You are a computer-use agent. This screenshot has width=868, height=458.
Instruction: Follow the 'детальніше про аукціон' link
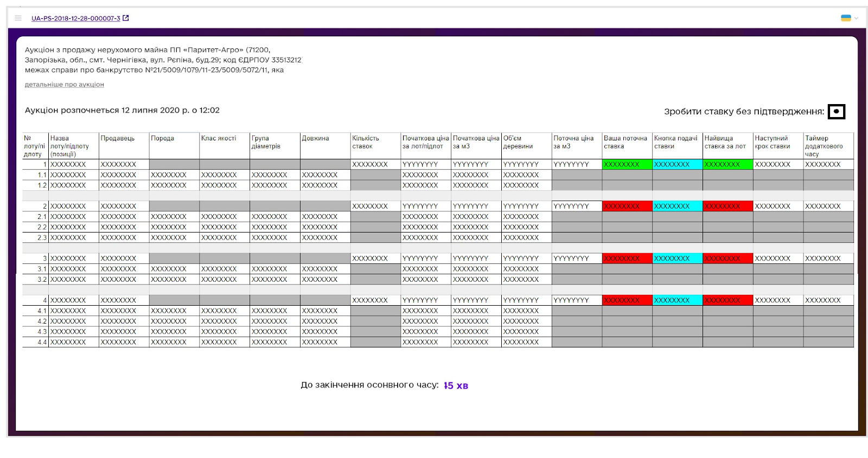(x=64, y=85)
